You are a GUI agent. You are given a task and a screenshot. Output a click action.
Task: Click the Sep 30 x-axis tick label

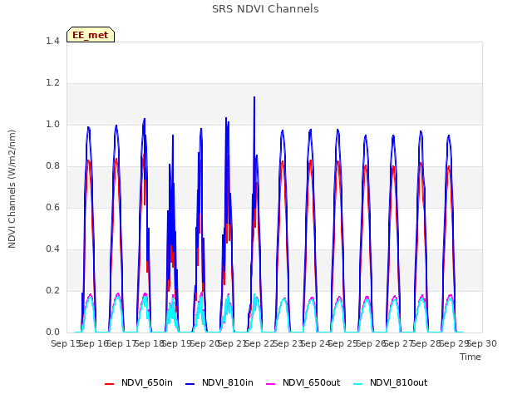pyautogui.click(x=482, y=343)
